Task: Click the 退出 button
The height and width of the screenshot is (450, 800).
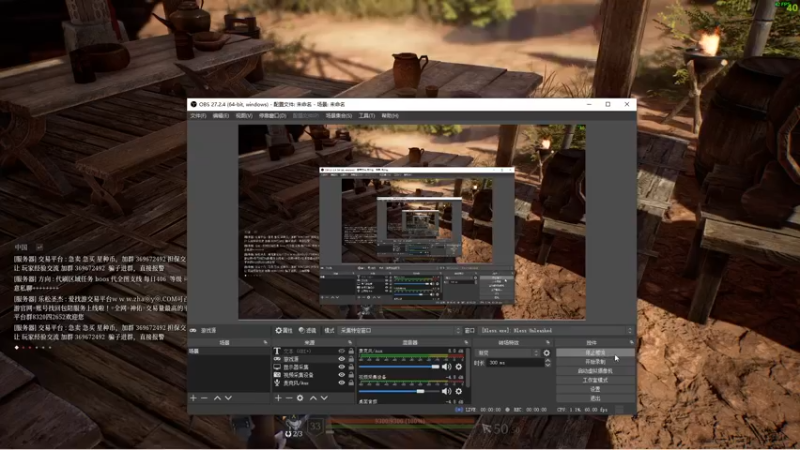Action: coord(595,398)
